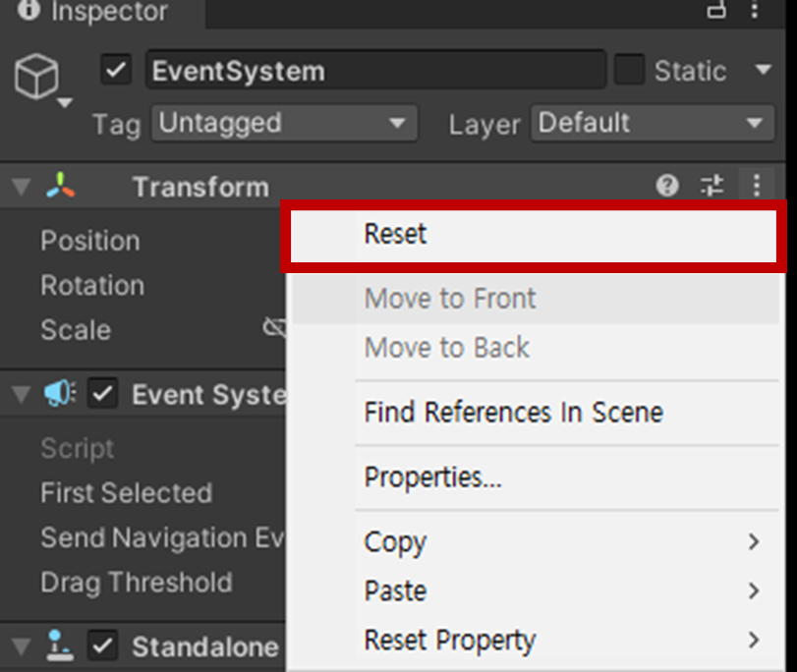Screen dimensions: 797x672
Task: Select Move to Back menu item
Action: point(536,348)
